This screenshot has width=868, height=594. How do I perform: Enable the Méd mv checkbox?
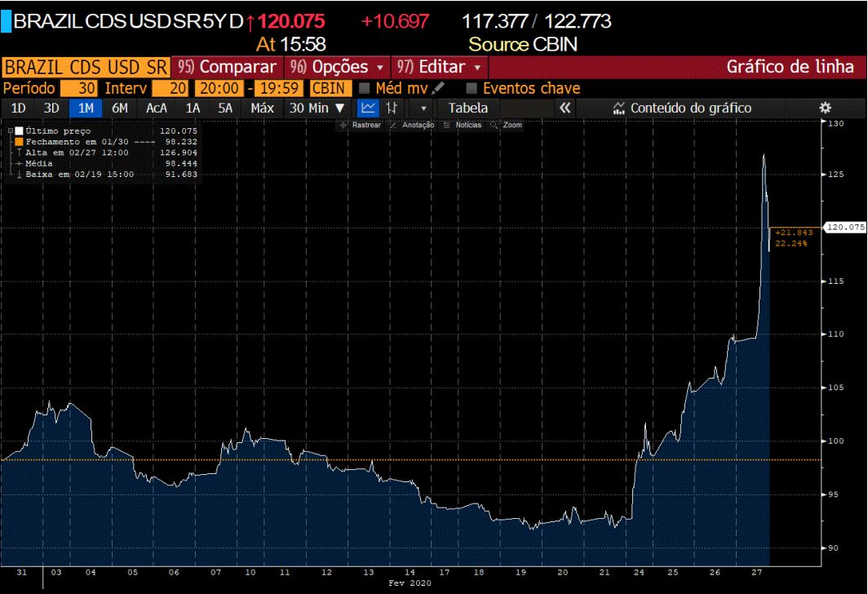tap(365, 88)
